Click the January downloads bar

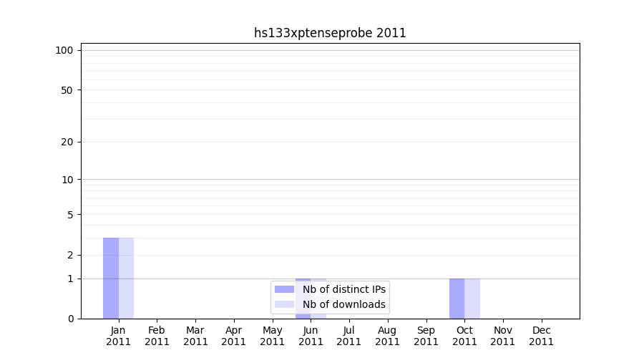[x=126, y=278]
